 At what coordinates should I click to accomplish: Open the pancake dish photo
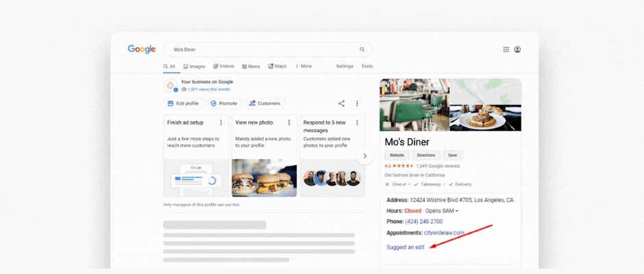pos(486,118)
